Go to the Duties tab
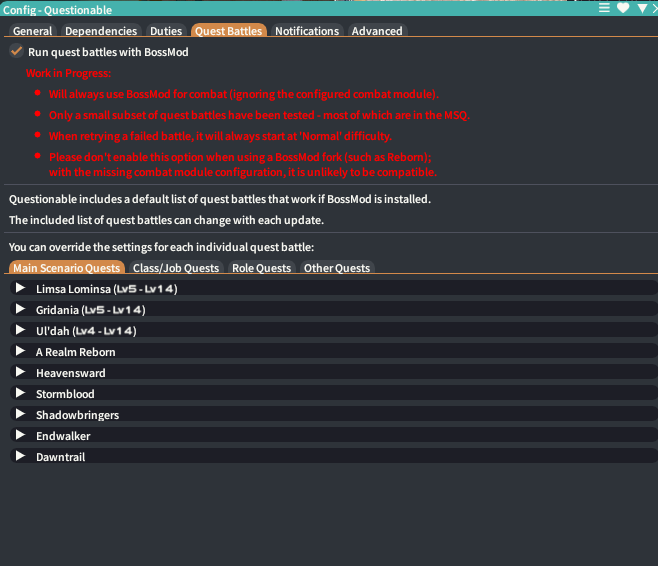Screen dimensions: 658x566 166,31
